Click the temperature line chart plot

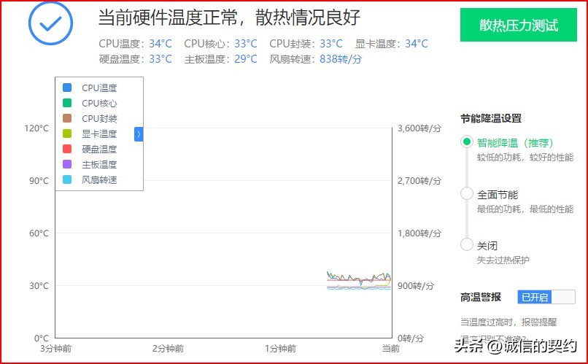pos(223,233)
